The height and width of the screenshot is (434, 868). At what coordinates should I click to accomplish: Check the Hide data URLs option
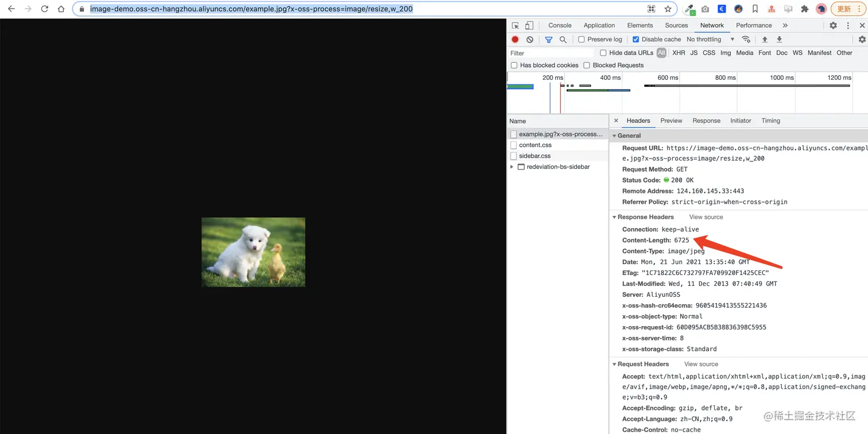603,53
